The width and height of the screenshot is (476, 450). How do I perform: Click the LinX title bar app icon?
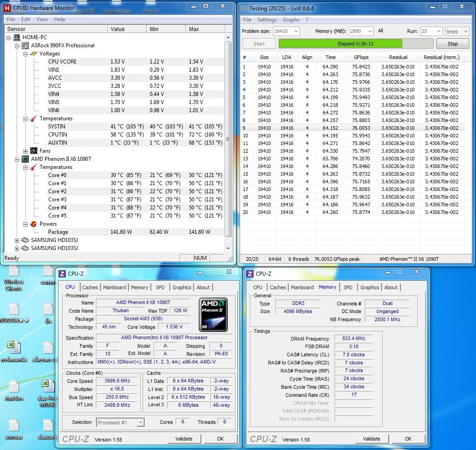tap(244, 9)
